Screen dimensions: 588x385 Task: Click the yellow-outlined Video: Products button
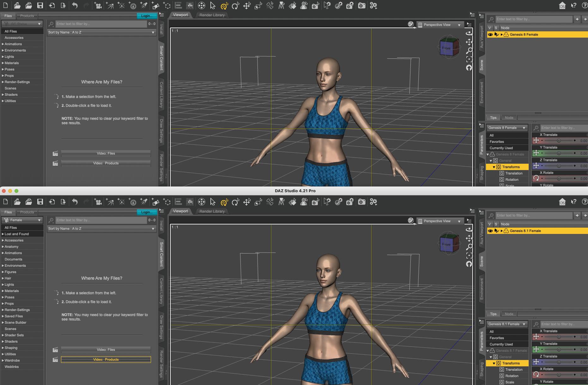(x=106, y=359)
